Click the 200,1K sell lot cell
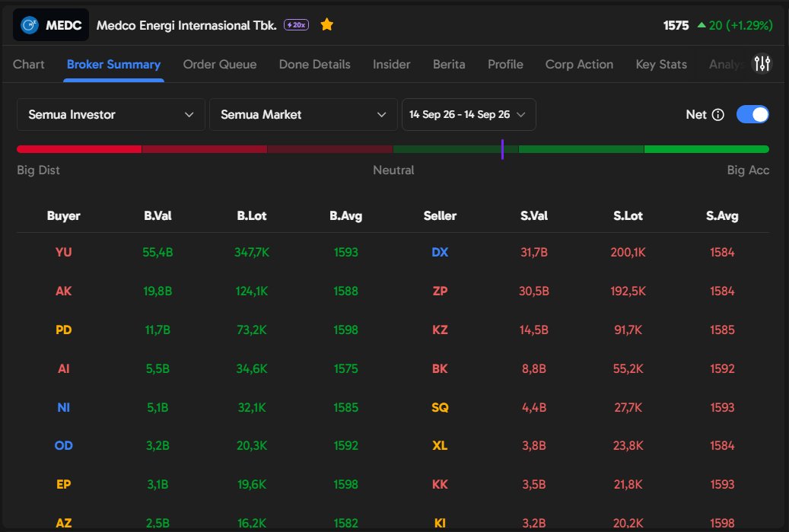The width and height of the screenshot is (789, 532). 628,252
